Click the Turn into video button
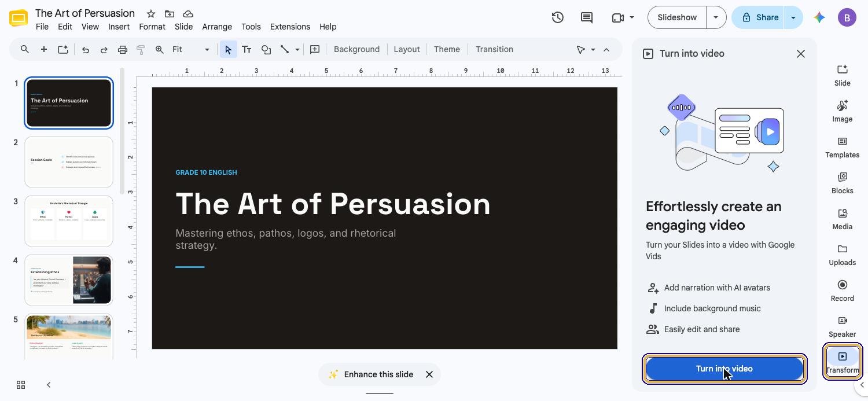Viewport: 868px width, 401px height. (724, 369)
